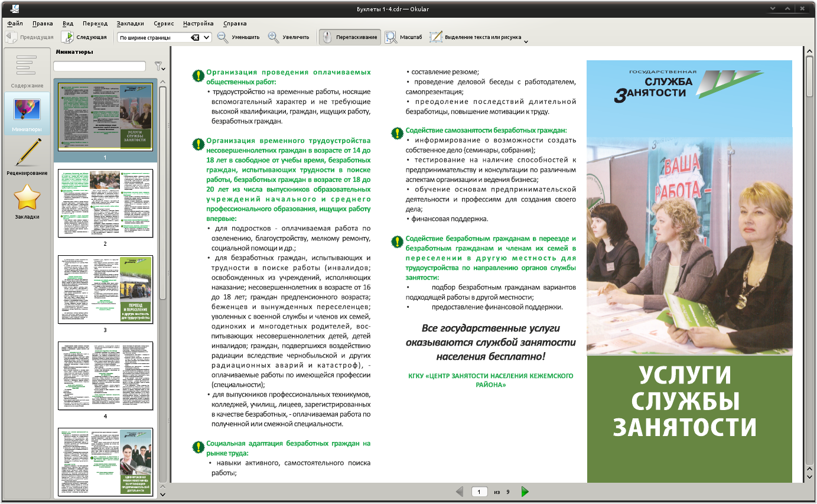This screenshot has width=817, height=504.
Task: Expand the selection tool dropdown arrow
Action: coord(526,41)
